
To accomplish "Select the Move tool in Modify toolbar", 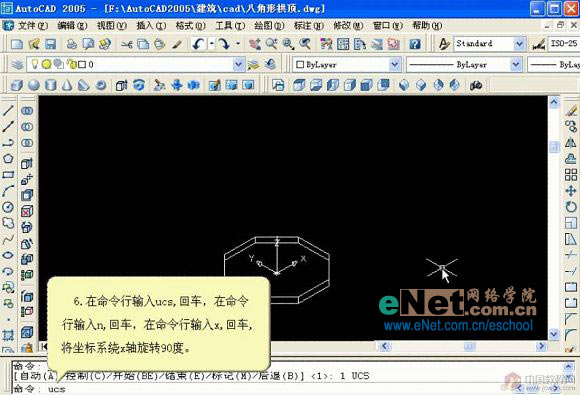I will coord(571,191).
